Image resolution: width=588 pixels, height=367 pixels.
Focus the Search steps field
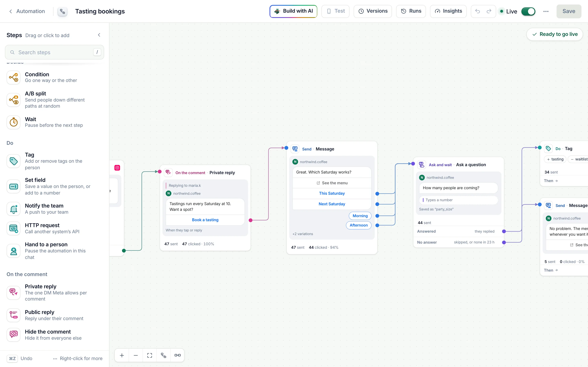click(55, 52)
